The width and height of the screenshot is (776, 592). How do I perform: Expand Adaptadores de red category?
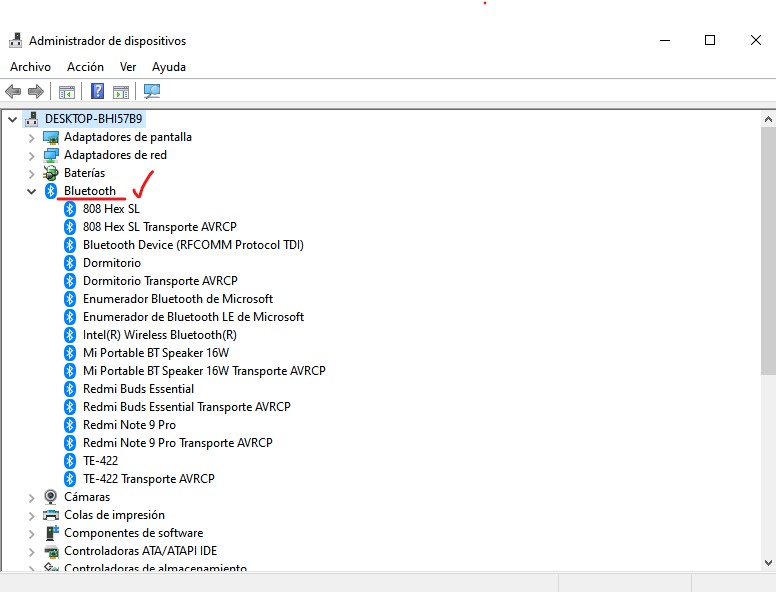pyautogui.click(x=31, y=156)
